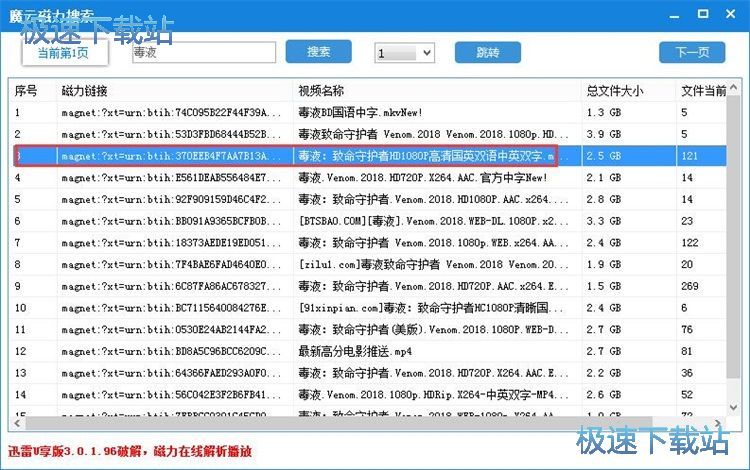Select magnet link 56C042E3F2B6FB41
This screenshot has width=750, height=470.
[x=171, y=395]
